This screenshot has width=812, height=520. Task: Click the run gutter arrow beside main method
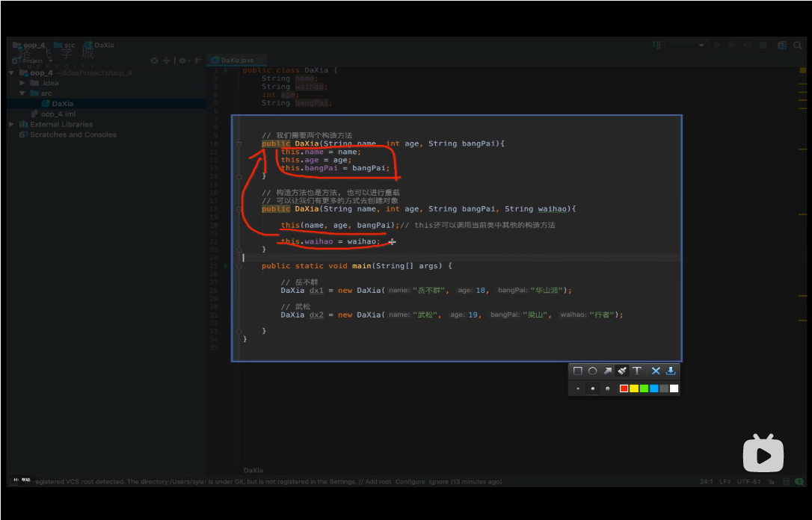tap(226, 266)
